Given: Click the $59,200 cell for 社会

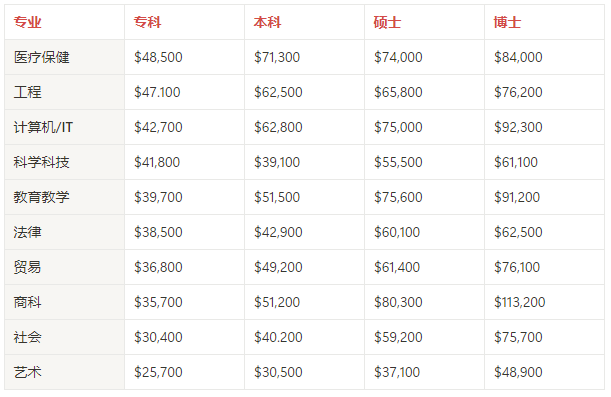Looking at the screenshot, I should click(398, 337).
